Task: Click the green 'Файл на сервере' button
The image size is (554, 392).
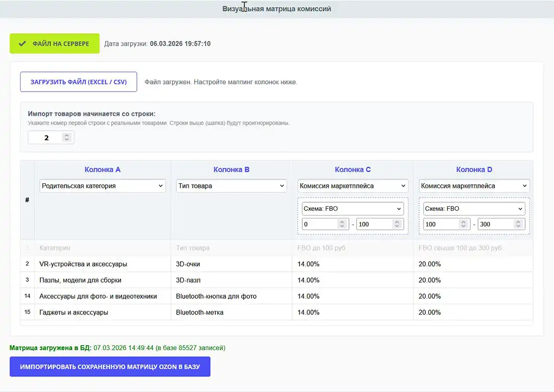Action: pyautogui.click(x=54, y=44)
